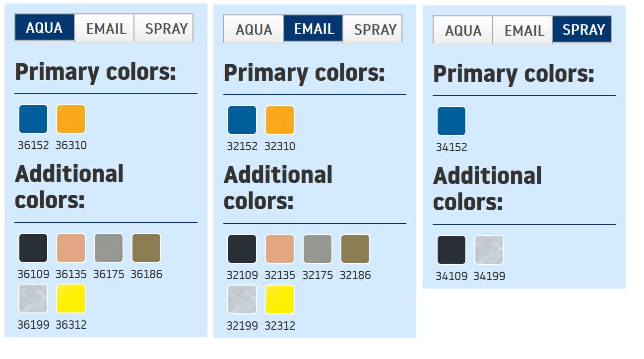
Task: Choose the olive-brown swatch 36186
Action: 146,248
